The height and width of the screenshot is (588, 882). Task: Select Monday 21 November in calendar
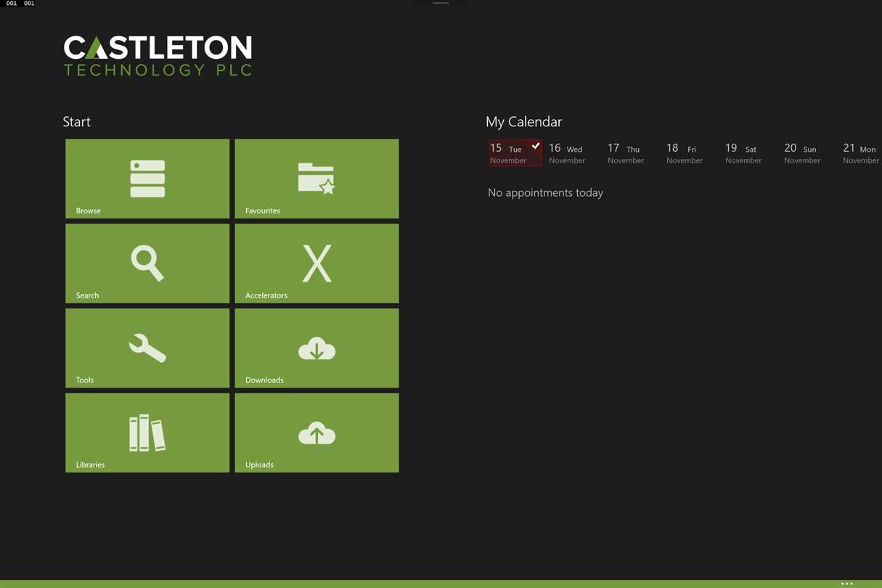(x=861, y=153)
